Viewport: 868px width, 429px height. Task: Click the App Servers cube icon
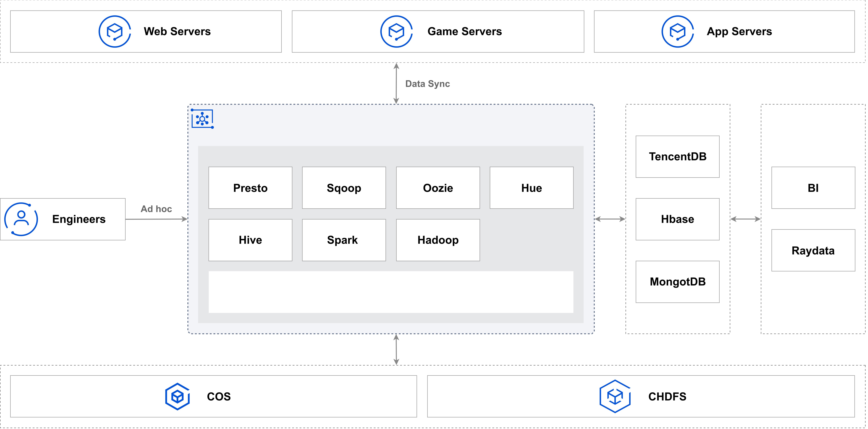tap(678, 31)
